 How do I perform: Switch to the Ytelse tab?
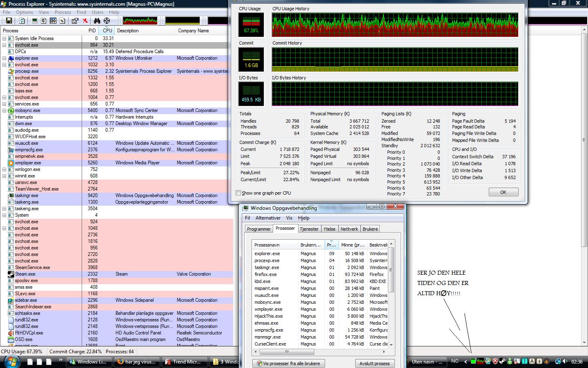pyautogui.click(x=330, y=229)
